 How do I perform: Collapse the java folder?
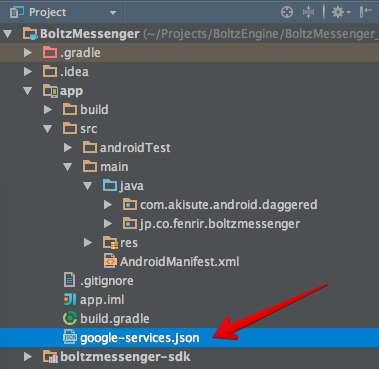[x=88, y=186]
